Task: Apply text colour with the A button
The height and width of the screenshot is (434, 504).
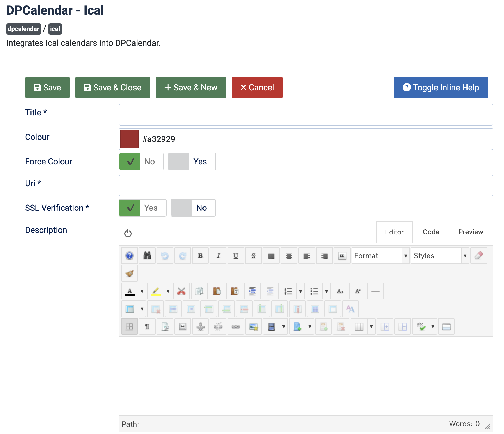Action: pos(130,291)
